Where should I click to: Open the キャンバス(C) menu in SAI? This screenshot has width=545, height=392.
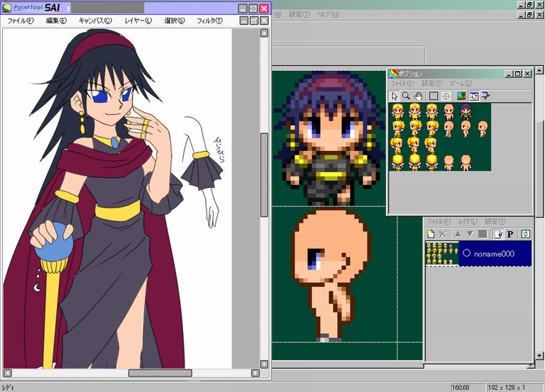pos(95,21)
